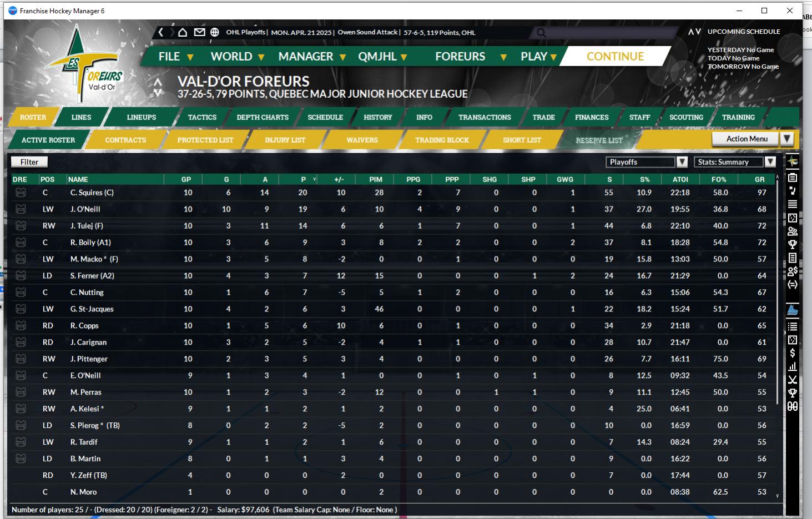Open the Tactics tab

[202, 117]
